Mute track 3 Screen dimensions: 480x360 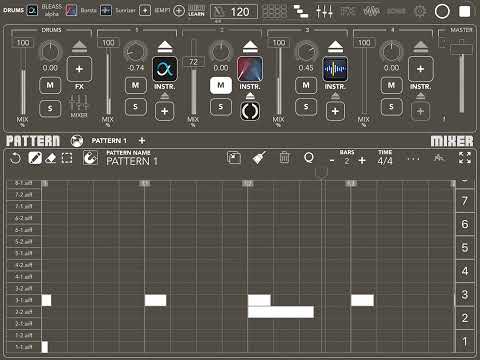(x=306, y=85)
